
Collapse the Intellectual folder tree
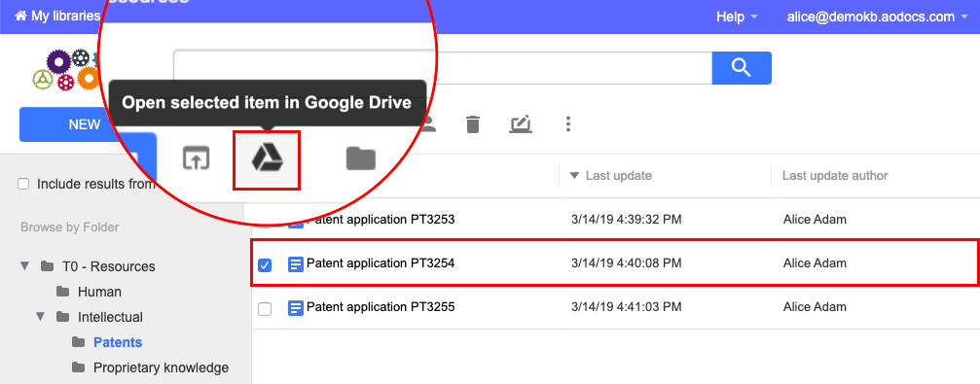(x=41, y=317)
